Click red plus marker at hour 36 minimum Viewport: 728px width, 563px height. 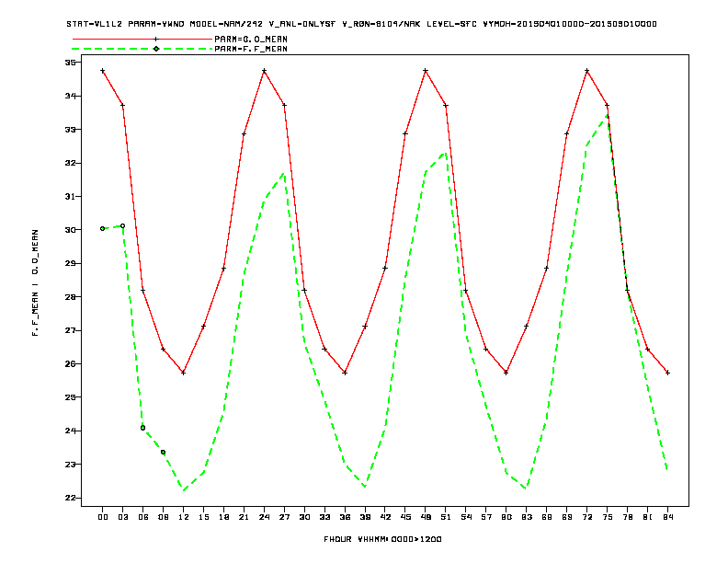click(x=345, y=373)
